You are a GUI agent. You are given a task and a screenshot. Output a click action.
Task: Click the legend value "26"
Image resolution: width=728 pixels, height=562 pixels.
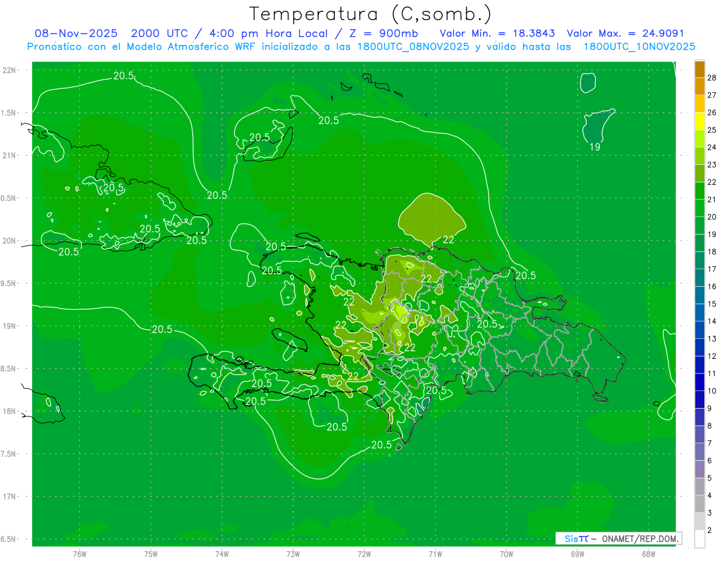pyautogui.click(x=712, y=113)
